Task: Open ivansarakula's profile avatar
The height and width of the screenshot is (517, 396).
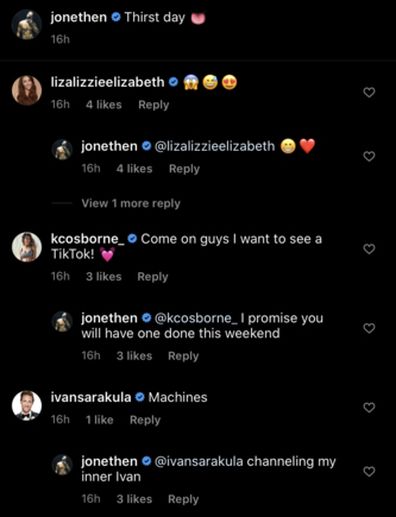Action: tap(27, 406)
